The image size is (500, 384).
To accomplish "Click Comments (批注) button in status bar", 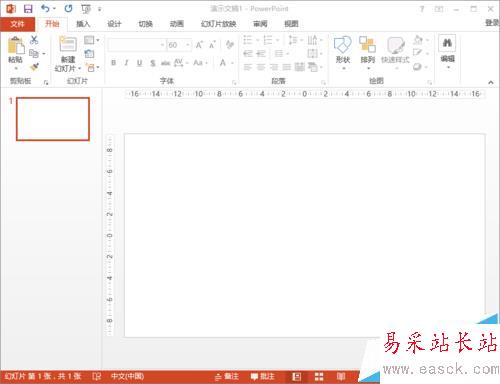I will pyautogui.click(x=262, y=377).
